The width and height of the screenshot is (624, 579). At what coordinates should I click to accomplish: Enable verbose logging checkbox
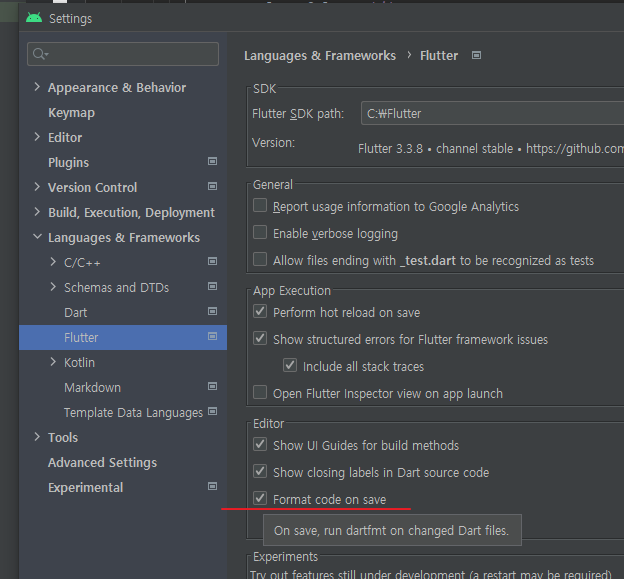(260, 232)
